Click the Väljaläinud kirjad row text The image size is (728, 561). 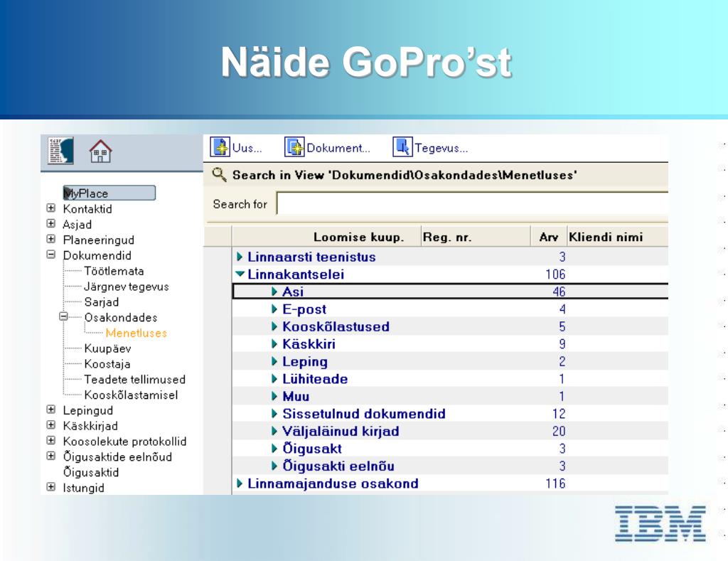[341, 431]
